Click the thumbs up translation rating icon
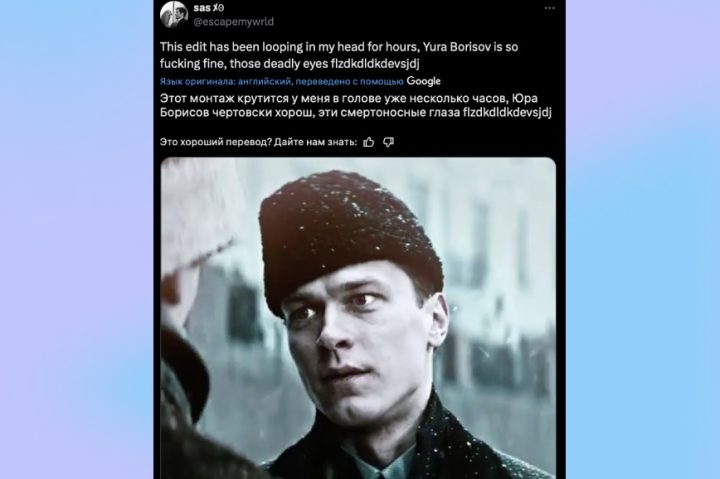Screen dimensions: 720x479 click(369, 142)
